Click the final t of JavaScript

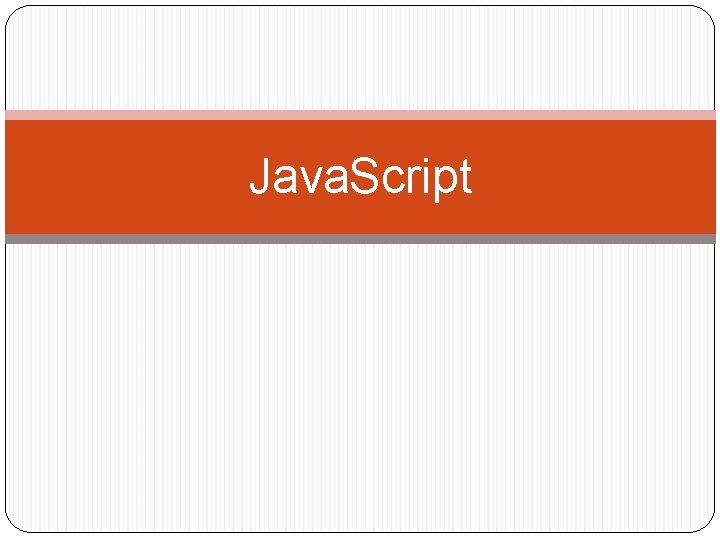pos(466,177)
